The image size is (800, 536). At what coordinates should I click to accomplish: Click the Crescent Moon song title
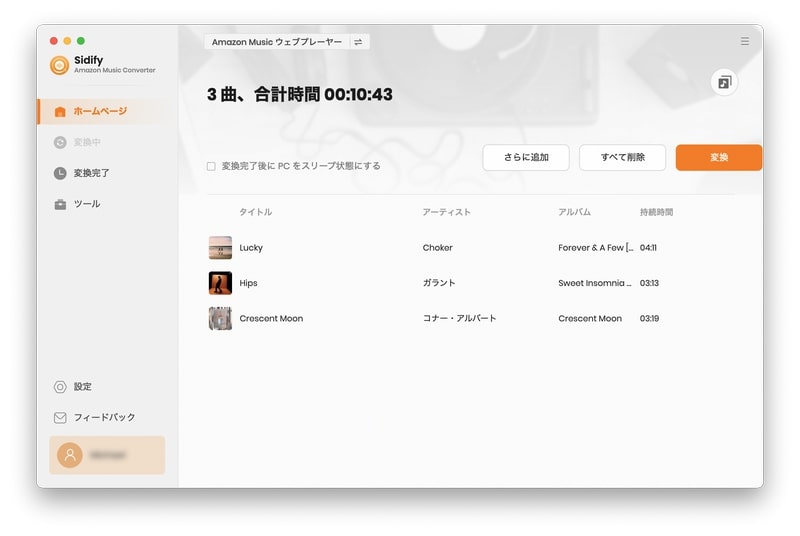(x=271, y=318)
